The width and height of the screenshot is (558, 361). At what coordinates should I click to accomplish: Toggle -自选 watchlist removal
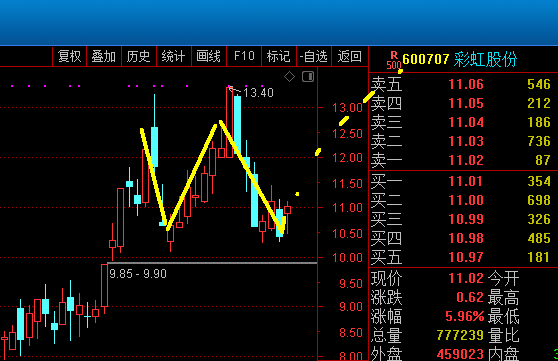[314, 56]
